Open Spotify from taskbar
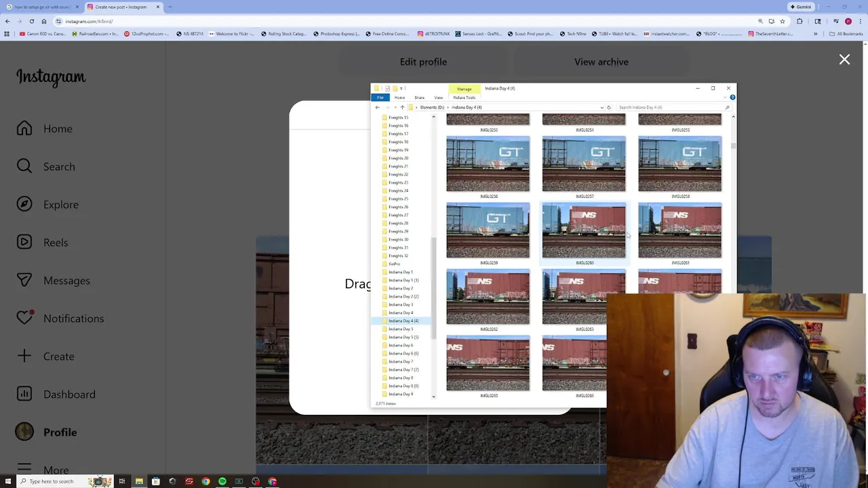The width and height of the screenshot is (868, 488). coord(222,481)
